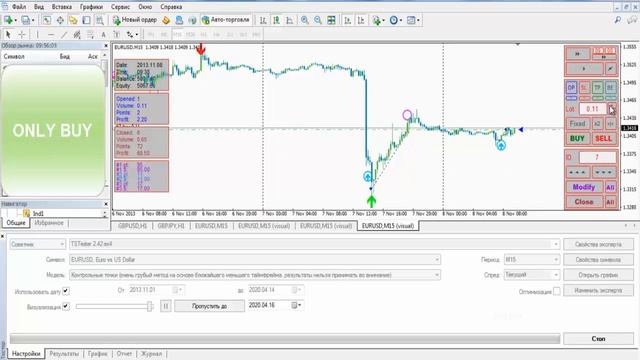Zoom in on the chart
This screenshot has width=640, height=360.
coord(304,20)
